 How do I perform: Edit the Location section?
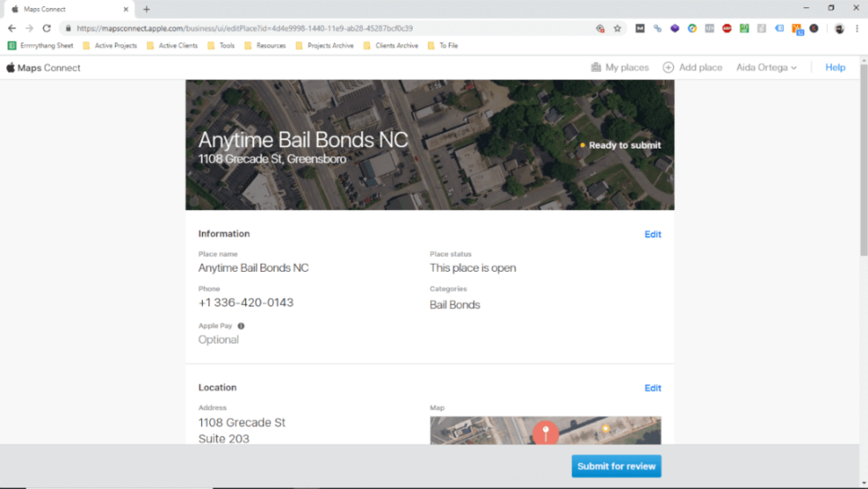click(653, 388)
